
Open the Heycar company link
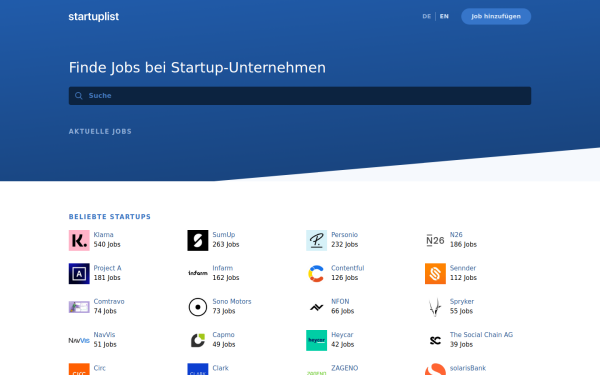coord(342,334)
